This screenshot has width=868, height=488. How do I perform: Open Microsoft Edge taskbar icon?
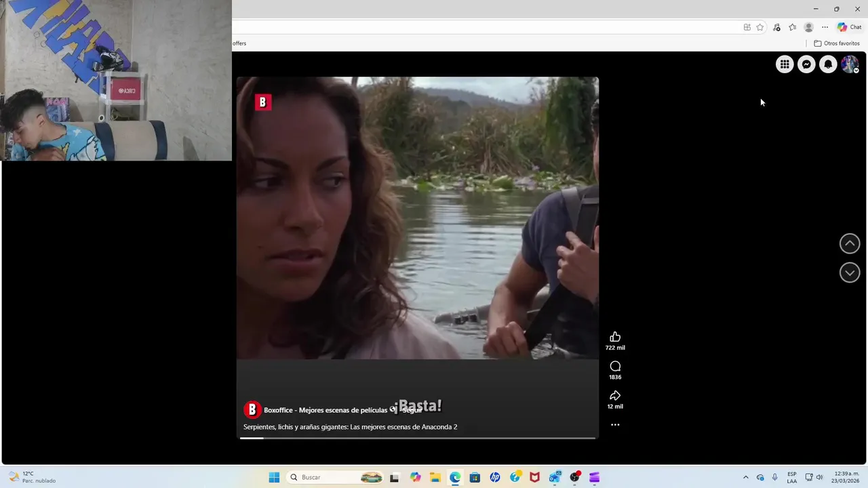point(455,477)
